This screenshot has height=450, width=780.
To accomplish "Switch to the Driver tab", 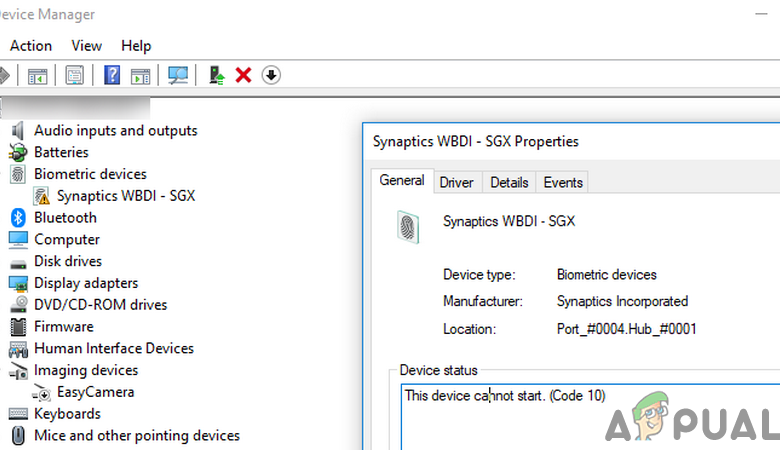I will pyautogui.click(x=456, y=182).
